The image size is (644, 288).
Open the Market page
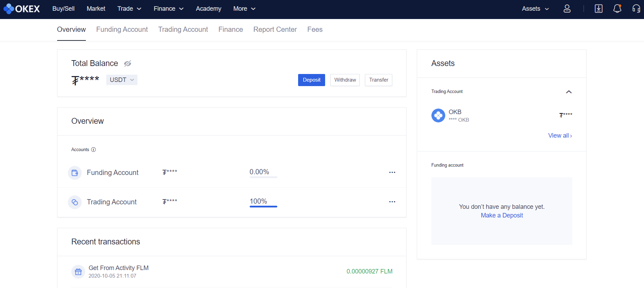tap(96, 9)
